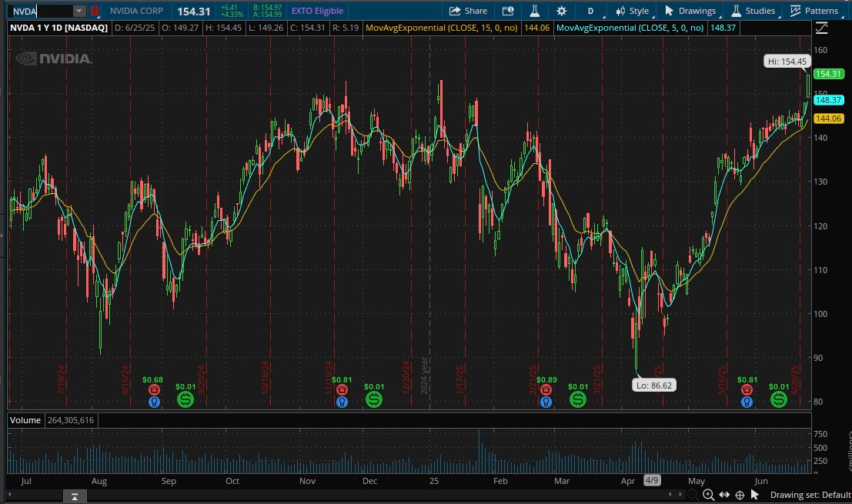
Task: Click the B:154.97 bid quote
Action: tap(267, 8)
